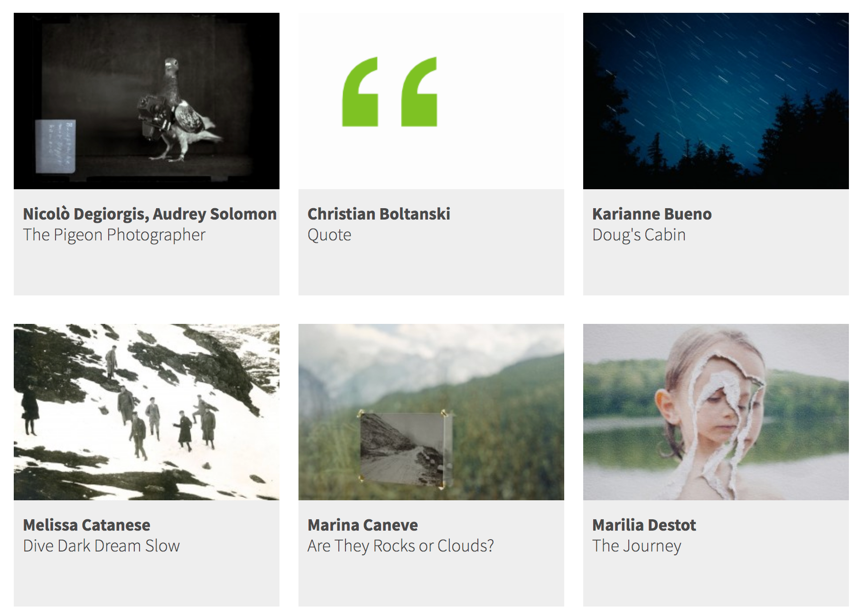This screenshot has height=616, width=857.
Task: Open Are They Rocks or Clouds? title
Action: 401,546
